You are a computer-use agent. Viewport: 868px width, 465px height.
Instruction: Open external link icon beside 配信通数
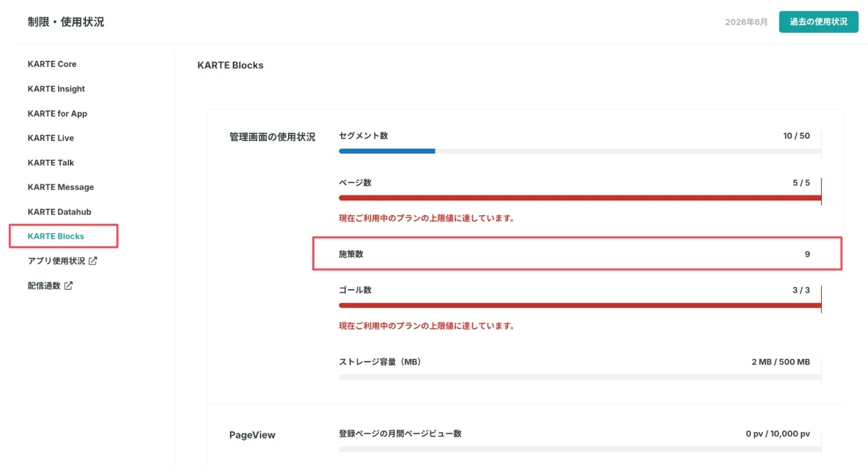68,286
